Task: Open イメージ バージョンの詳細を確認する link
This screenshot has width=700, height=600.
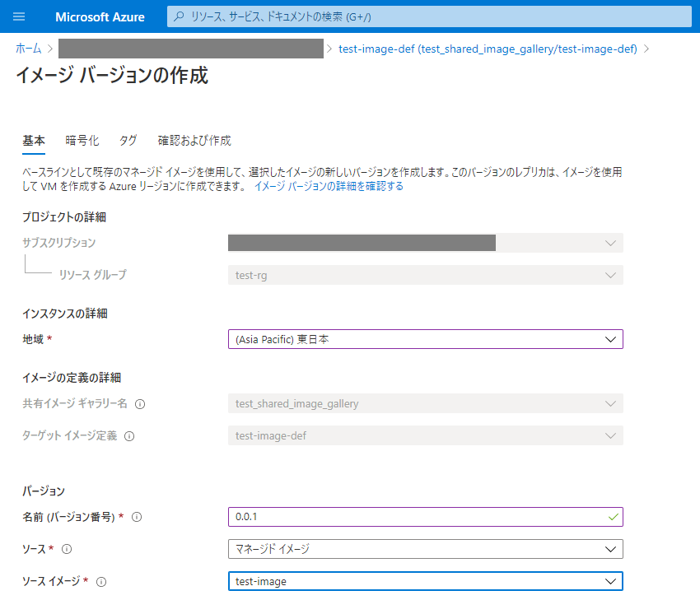Action: coord(329,186)
